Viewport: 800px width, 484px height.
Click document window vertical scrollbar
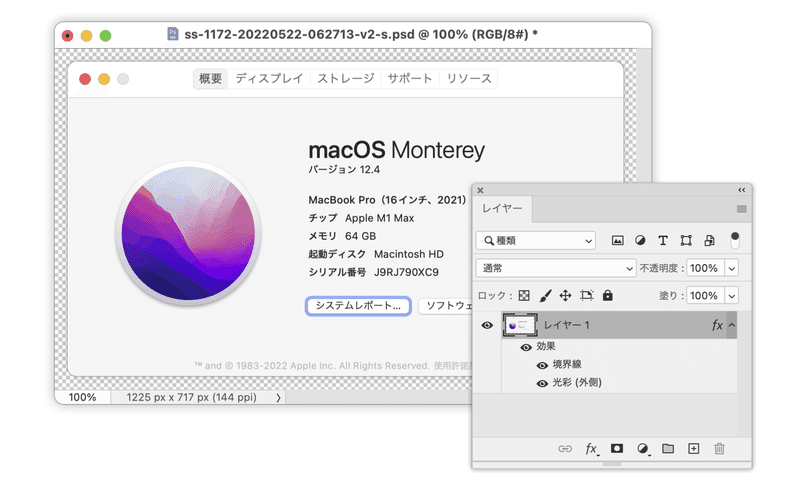(644, 115)
